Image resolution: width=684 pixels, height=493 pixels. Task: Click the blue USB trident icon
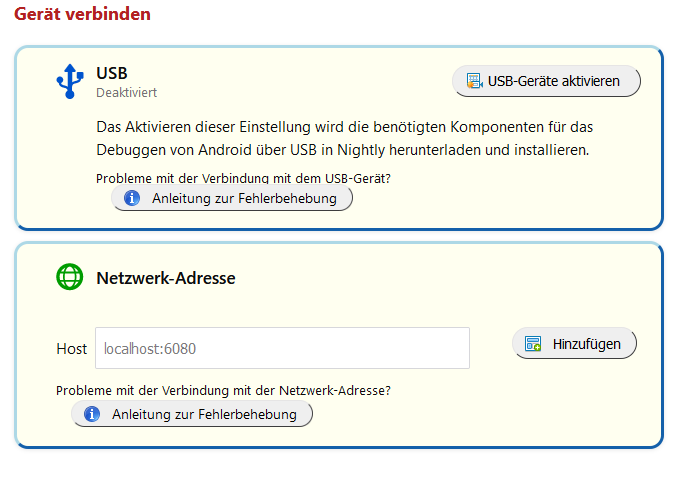point(69,81)
